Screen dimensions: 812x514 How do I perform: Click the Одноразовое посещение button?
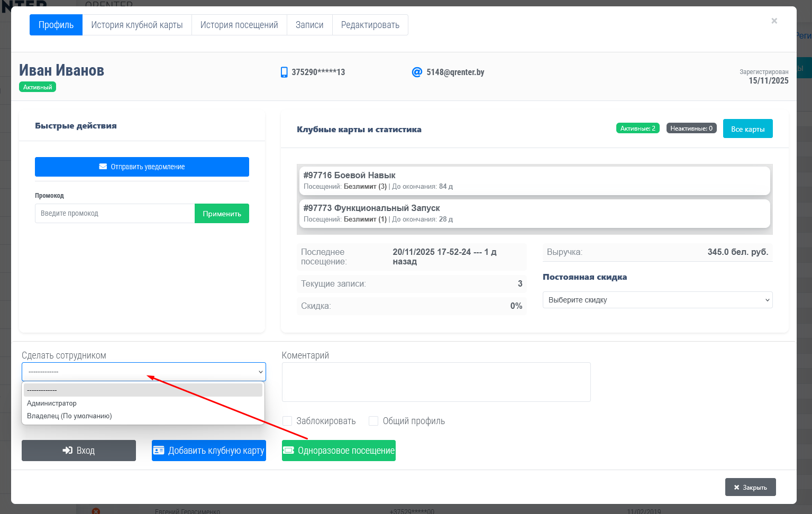pos(339,451)
